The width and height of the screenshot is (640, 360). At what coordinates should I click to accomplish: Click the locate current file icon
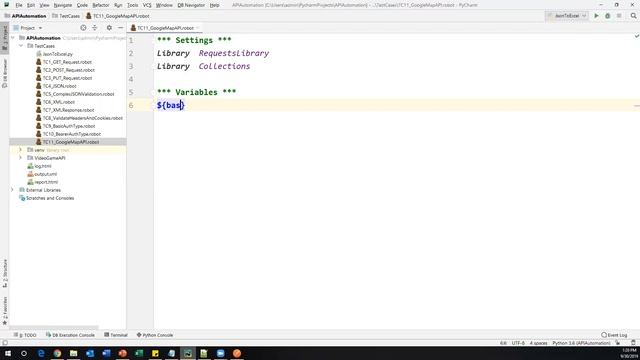[83, 28]
